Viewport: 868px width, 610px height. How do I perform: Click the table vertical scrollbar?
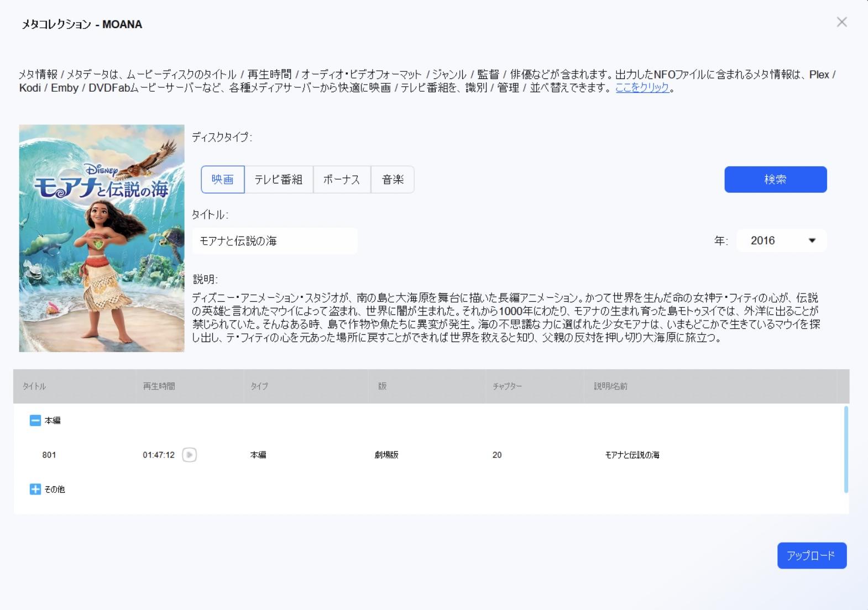coord(846,449)
